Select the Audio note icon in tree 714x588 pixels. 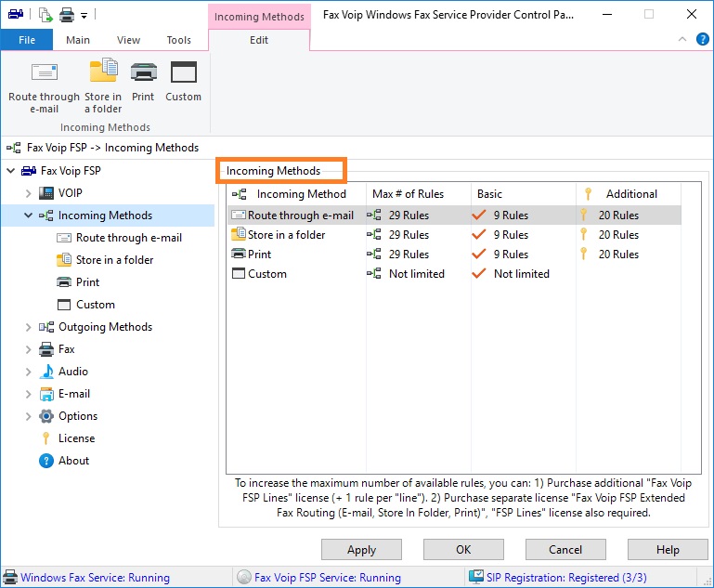tap(46, 372)
